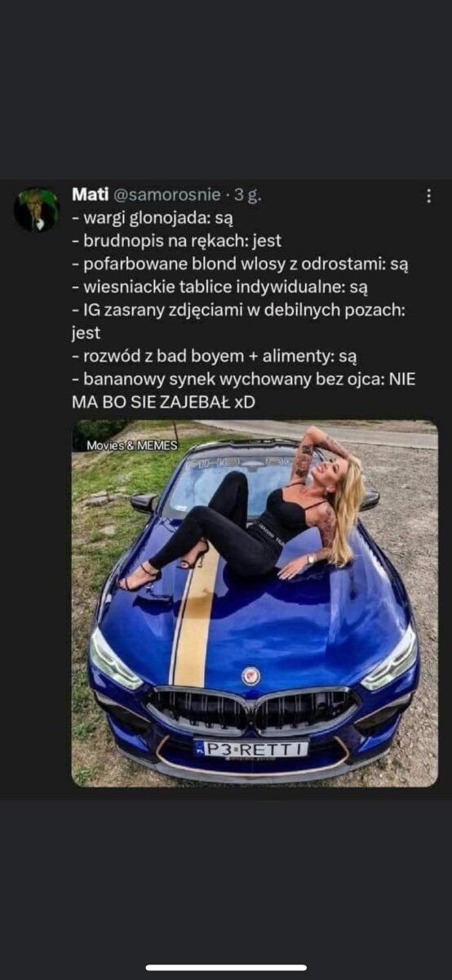The image size is (452, 980).
Task: Open the attached blue car photo
Action: [x=255, y=604]
